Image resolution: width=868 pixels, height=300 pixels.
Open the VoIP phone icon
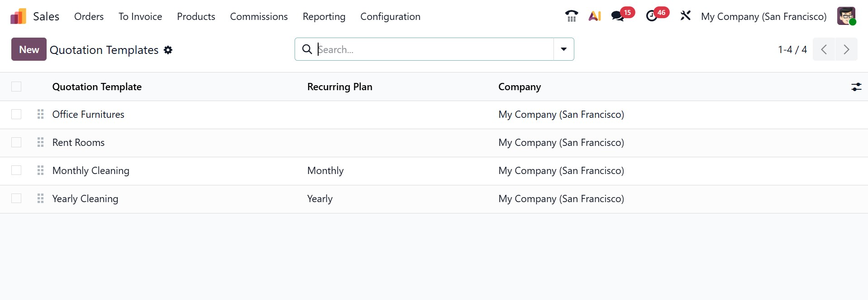571,16
